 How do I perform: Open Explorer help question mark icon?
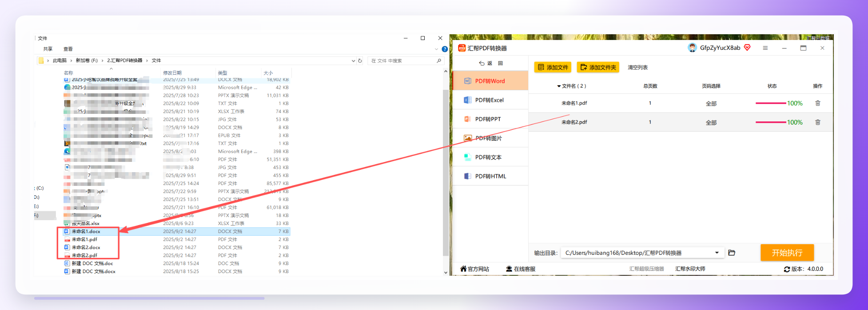tap(445, 49)
